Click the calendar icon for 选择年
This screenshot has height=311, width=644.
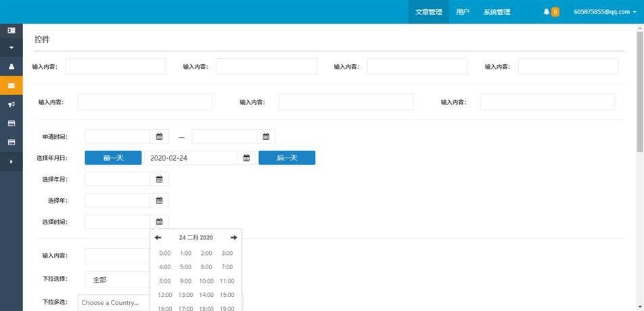click(x=160, y=200)
